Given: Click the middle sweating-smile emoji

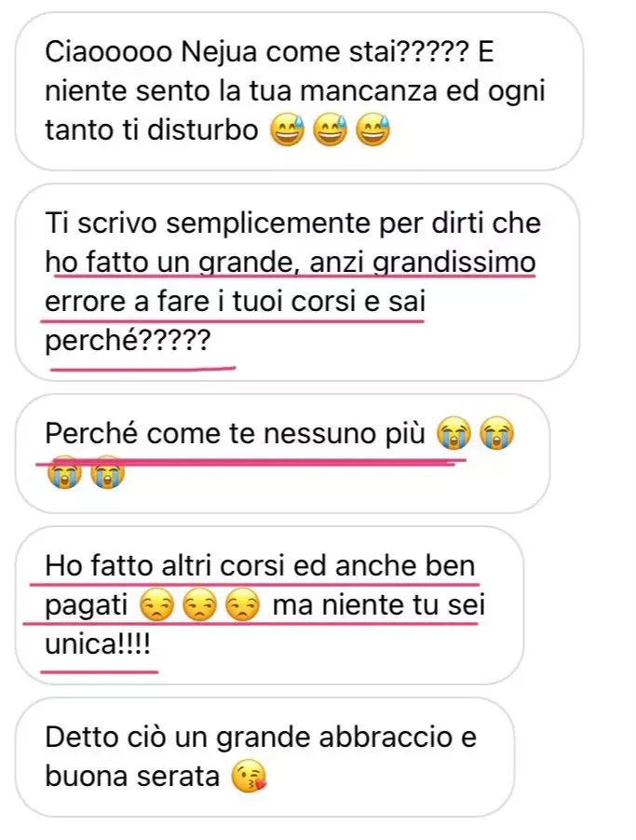Looking at the screenshot, I should pos(330,130).
